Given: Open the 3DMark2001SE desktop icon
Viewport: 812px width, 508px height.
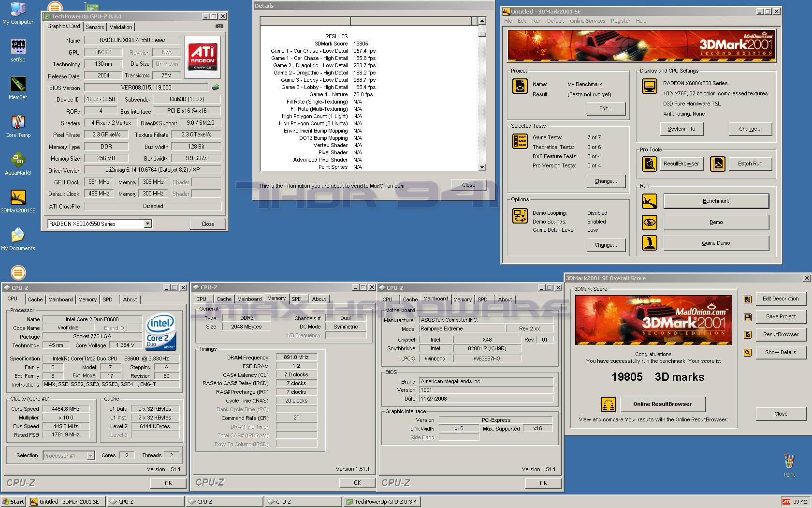Looking at the screenshot, I should pos(18,201).
